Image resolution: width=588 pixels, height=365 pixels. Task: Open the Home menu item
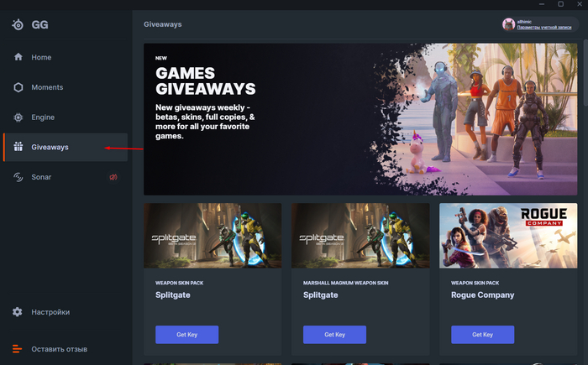coord(66,57)
